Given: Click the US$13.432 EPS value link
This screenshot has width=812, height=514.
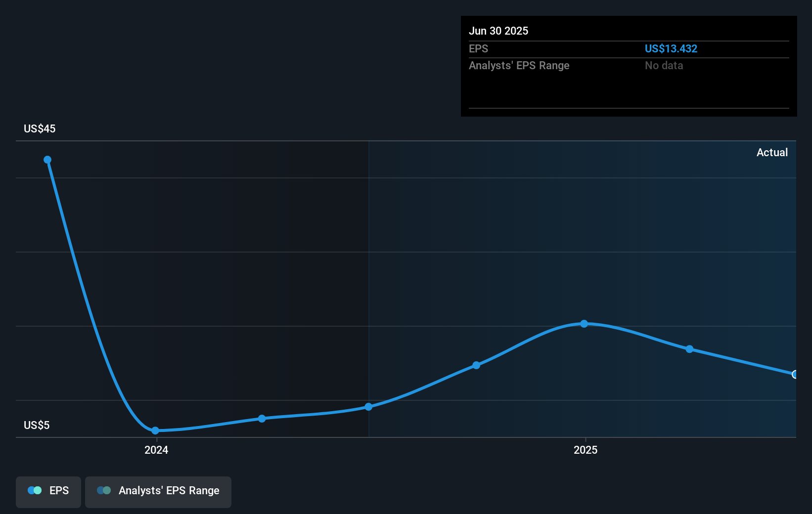Looking at the screenshot, I should (x=671, y=48).
